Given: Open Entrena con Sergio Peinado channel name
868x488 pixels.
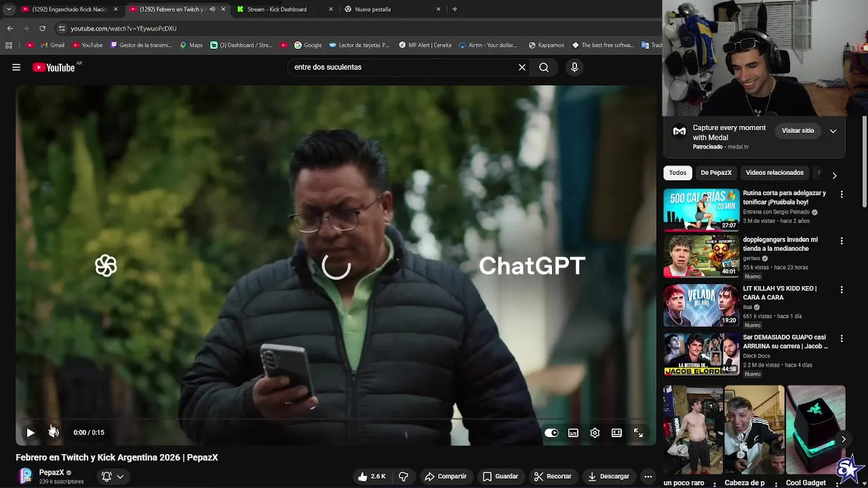Looking at the screenshot, I should tap(776, 212).
